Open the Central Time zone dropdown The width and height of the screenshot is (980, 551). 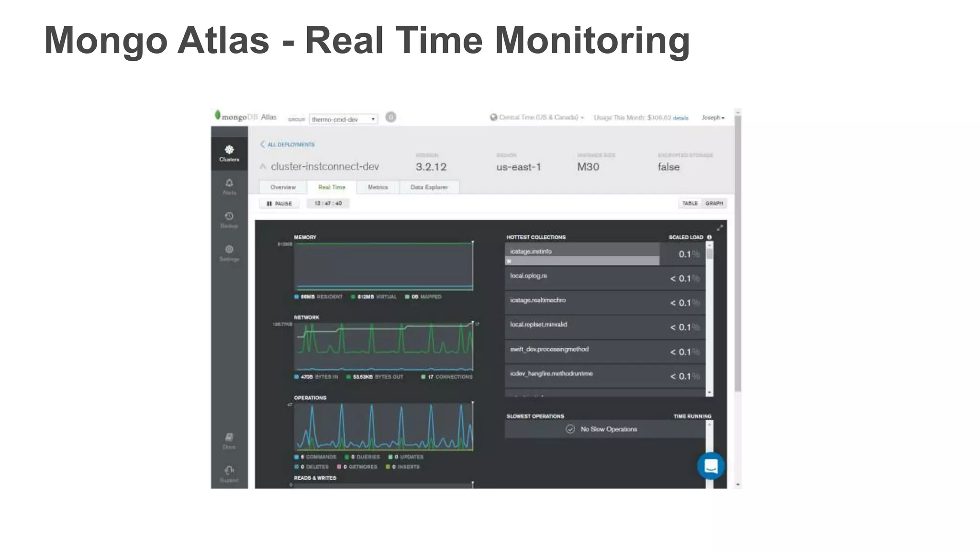pos(542,117)
